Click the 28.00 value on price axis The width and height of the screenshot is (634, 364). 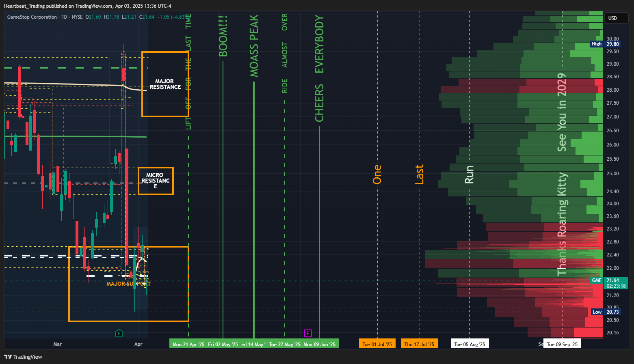click(612, 90)
